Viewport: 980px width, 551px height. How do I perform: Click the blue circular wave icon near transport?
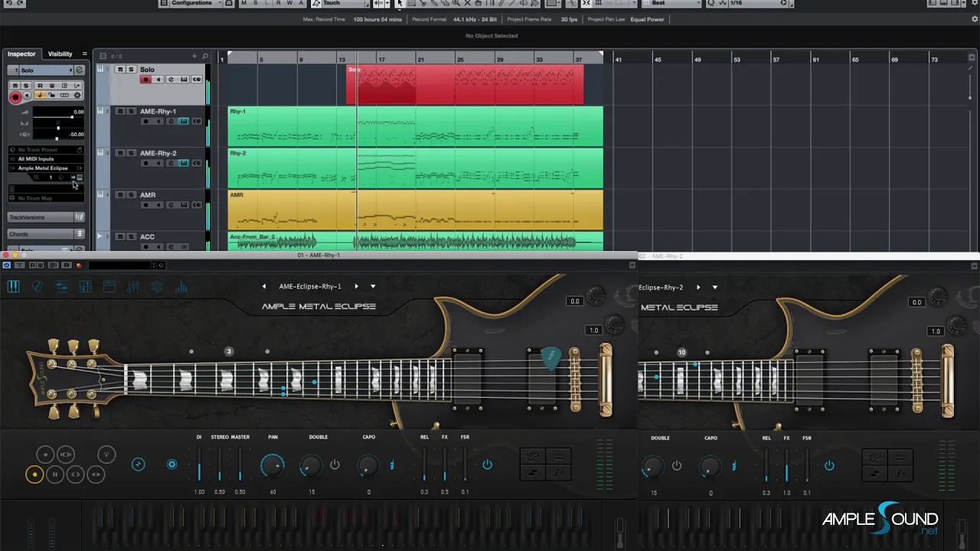point(138,465)
